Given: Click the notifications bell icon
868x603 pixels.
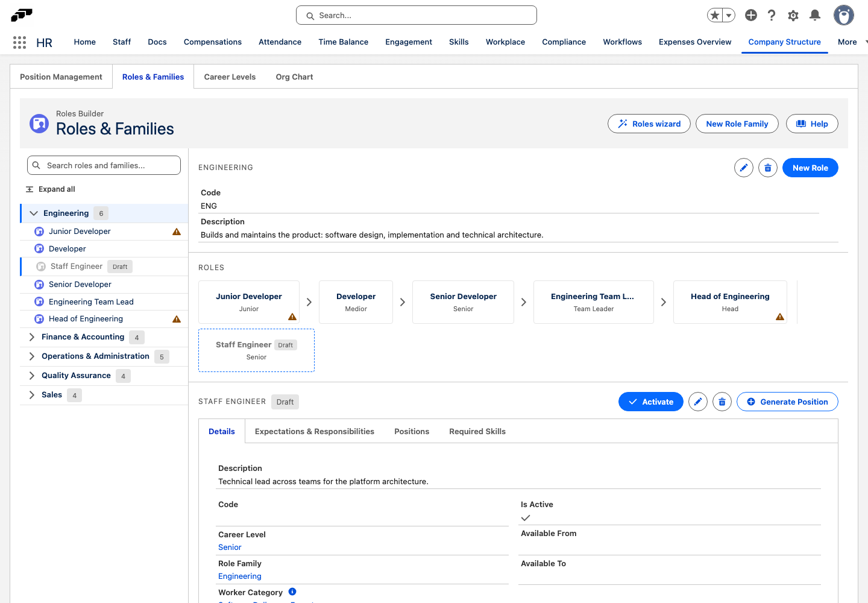Looking at the screenshot, I should [815, 15].
